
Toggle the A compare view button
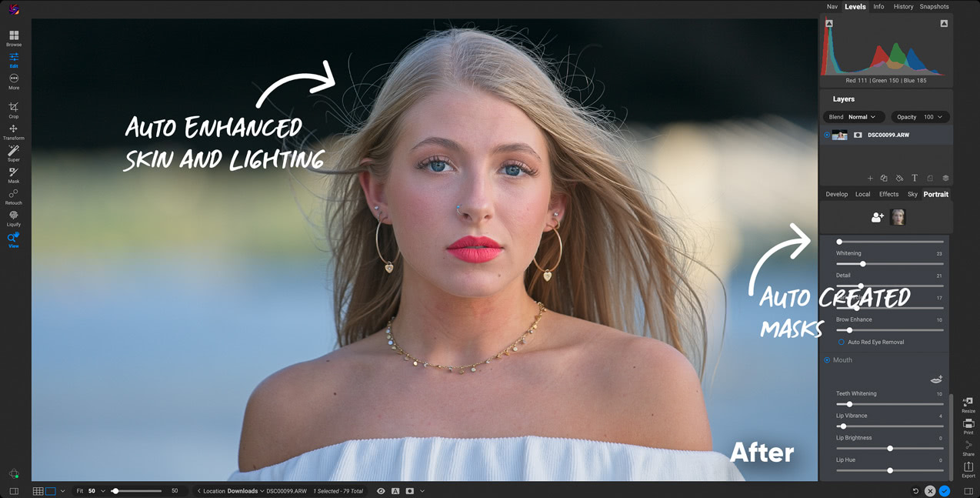pyautogui.click(x=395, y=491)
